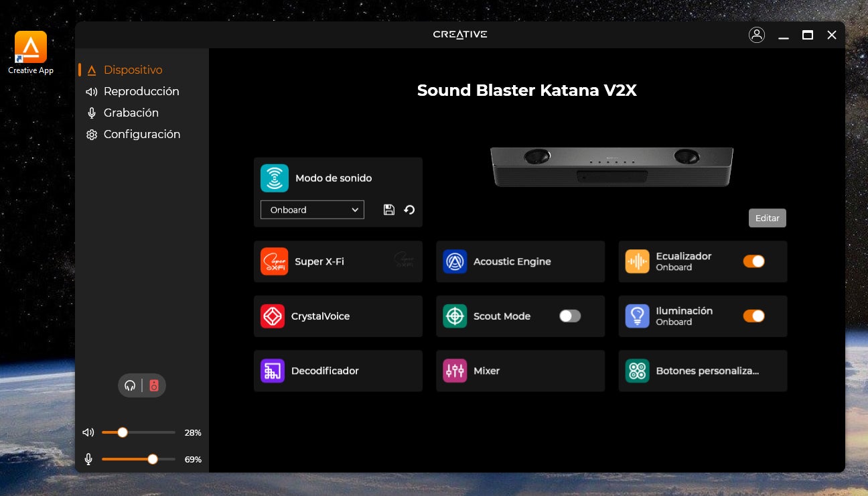Switch output to headphones icon

pyautogui.click(x=130, y=385)
